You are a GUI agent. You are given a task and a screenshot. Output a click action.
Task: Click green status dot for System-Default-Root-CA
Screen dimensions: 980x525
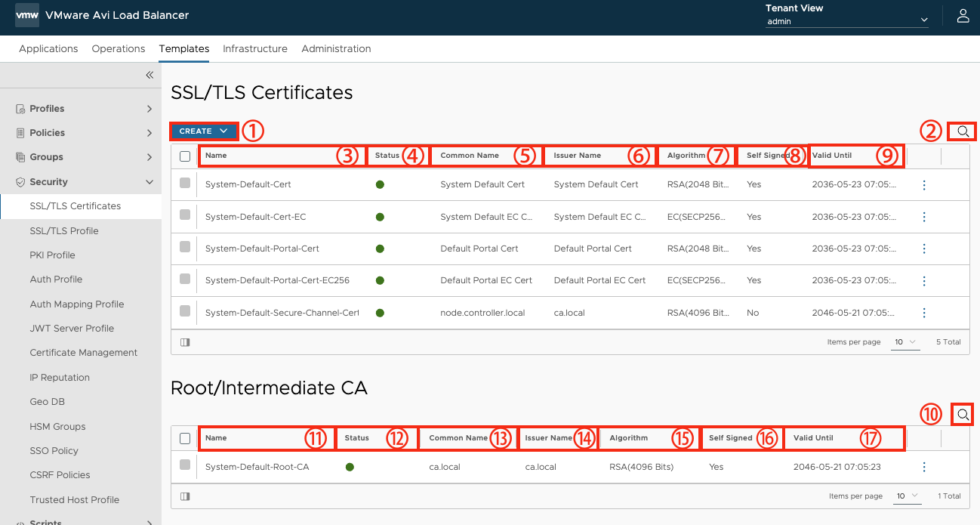pos(350,467)
